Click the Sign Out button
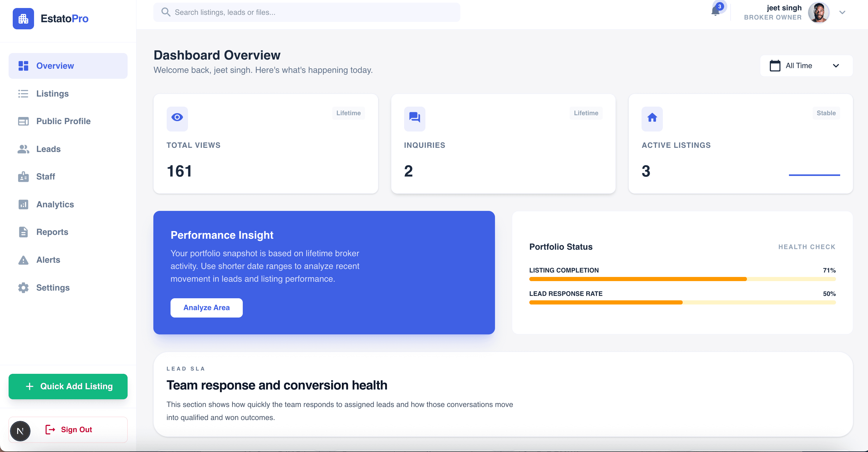The image size is (868, 452). pyautogui.click(x=68, y=429)
